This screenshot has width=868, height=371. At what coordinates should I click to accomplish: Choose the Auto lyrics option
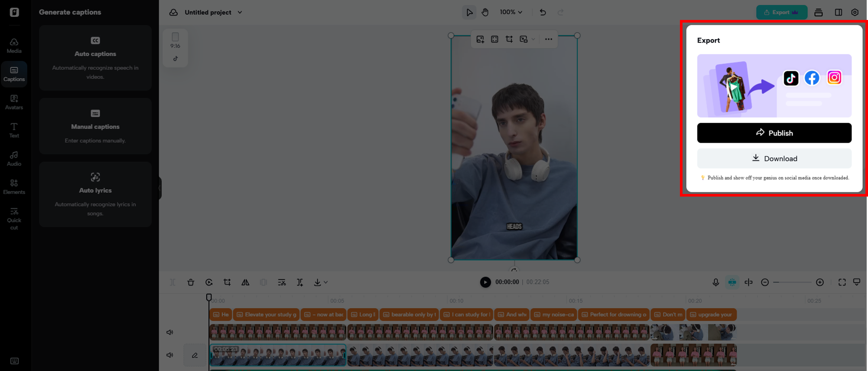[x=95, y=194]
